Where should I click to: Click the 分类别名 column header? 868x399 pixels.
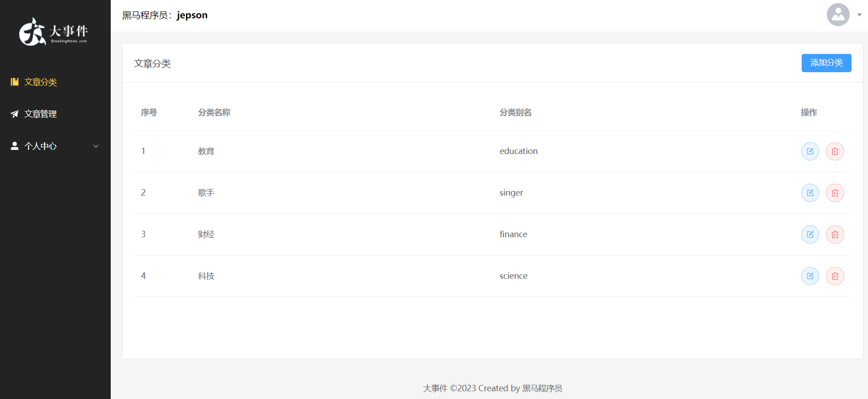pos(515,112)
